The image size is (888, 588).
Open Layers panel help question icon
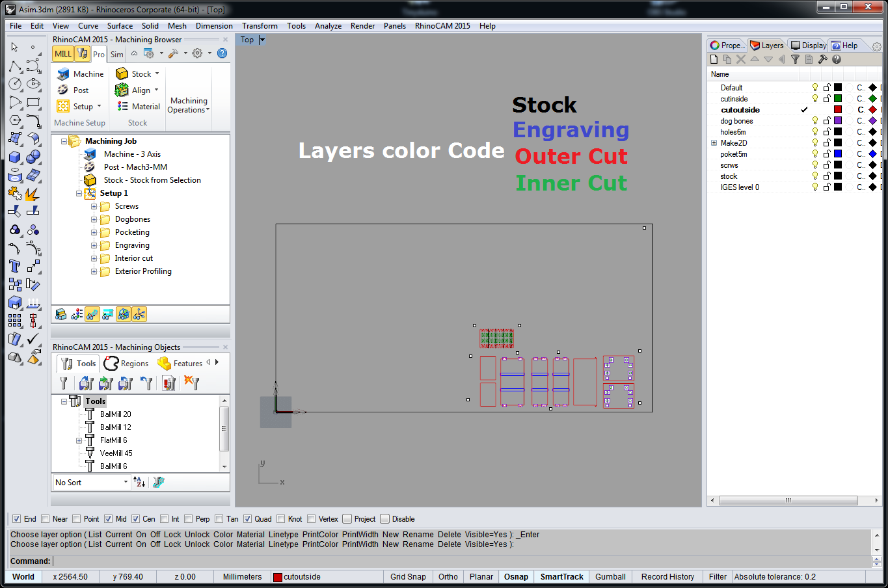tap(837, 59)
